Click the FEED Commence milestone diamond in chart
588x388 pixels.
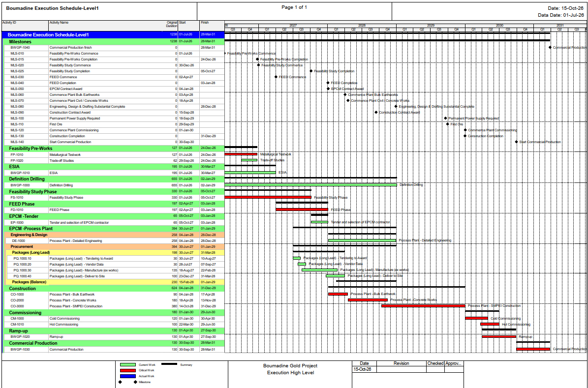[276, 77]
